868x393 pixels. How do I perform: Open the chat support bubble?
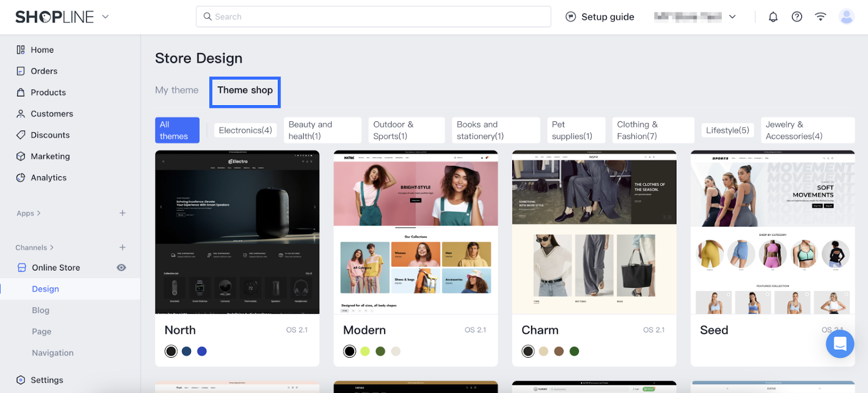pyautogui.click(x=840, y=344)
